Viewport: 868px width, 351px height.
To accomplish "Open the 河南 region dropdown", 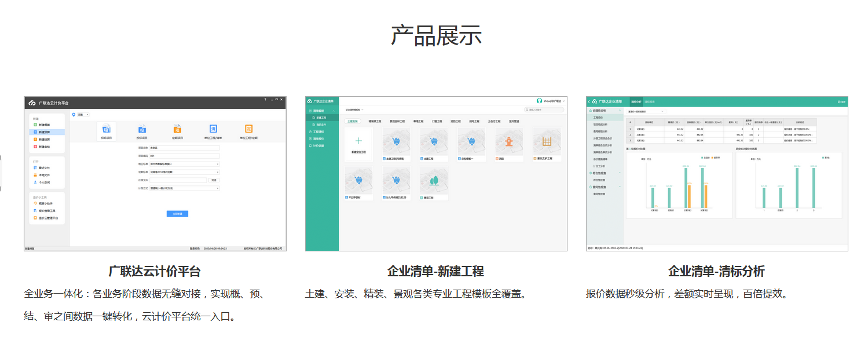I will 83,115.
